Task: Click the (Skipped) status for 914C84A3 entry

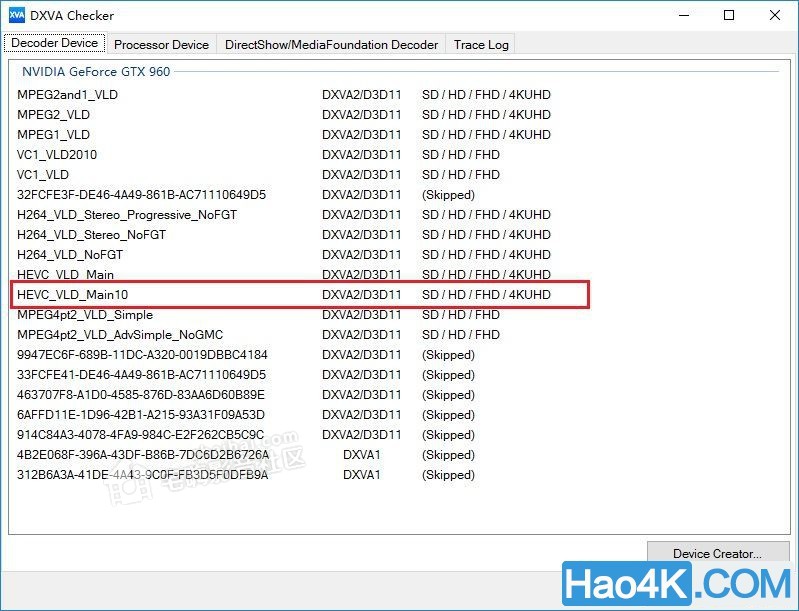Action: point(448,435)
